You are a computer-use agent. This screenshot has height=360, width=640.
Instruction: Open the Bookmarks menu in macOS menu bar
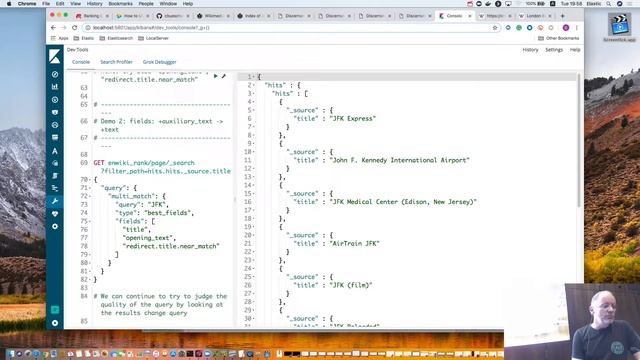[x=120, y=4]
